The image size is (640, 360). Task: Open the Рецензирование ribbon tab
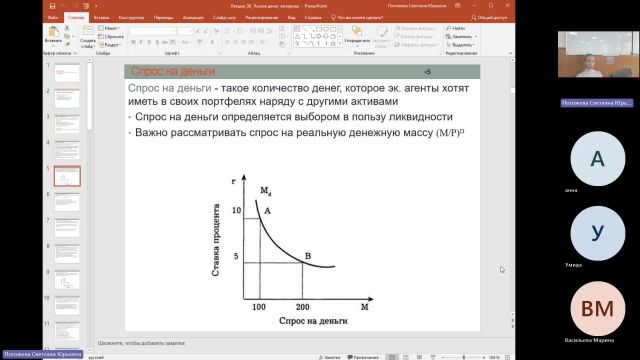pos(262,18)
